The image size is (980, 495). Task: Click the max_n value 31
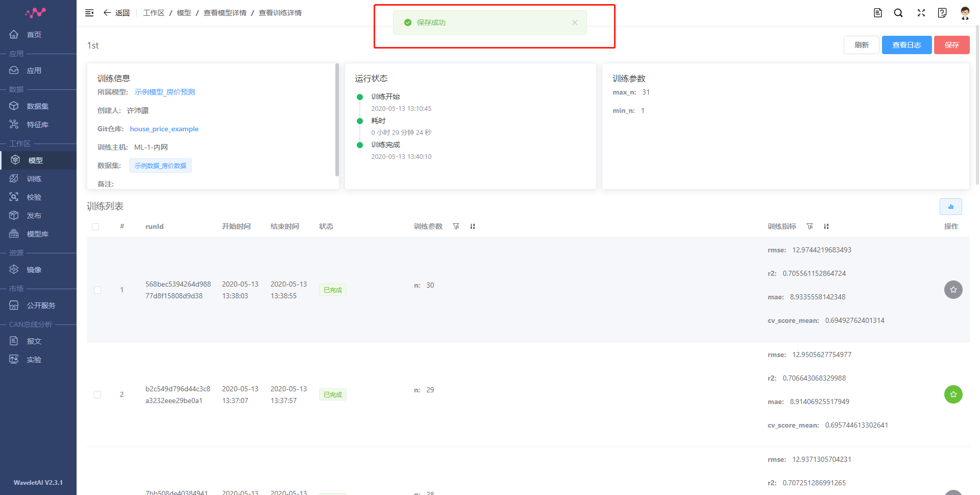click(x=646, y=92)
